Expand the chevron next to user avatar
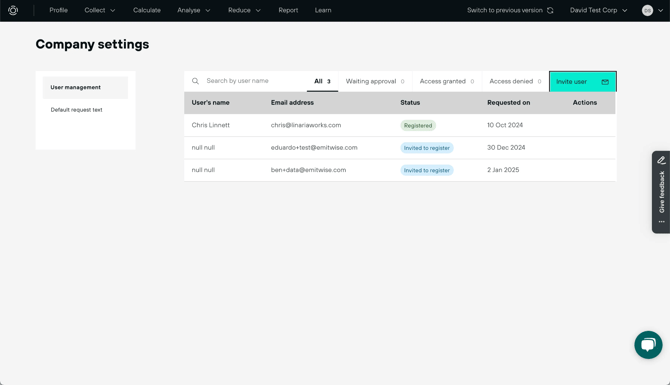The image size is (670, 385). [x=660, y=10]
